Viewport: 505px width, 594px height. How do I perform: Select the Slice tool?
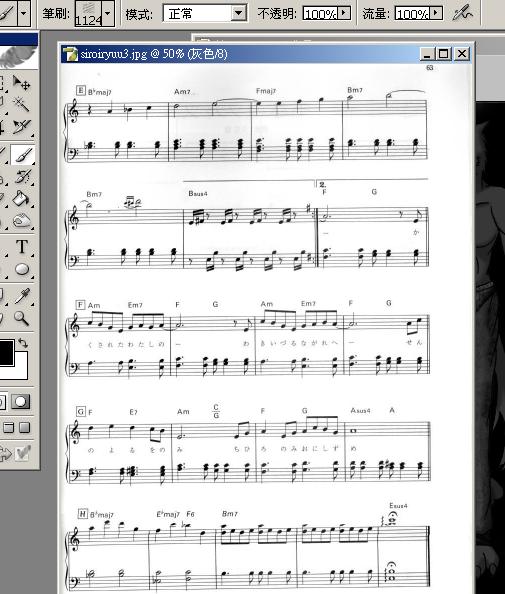[21, 127]
